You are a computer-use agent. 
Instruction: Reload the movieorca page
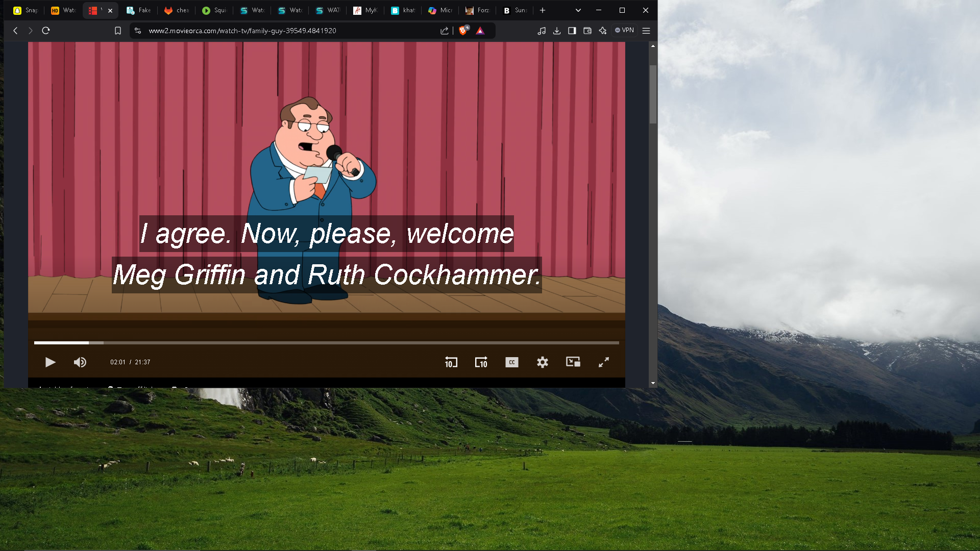(46, 31)
